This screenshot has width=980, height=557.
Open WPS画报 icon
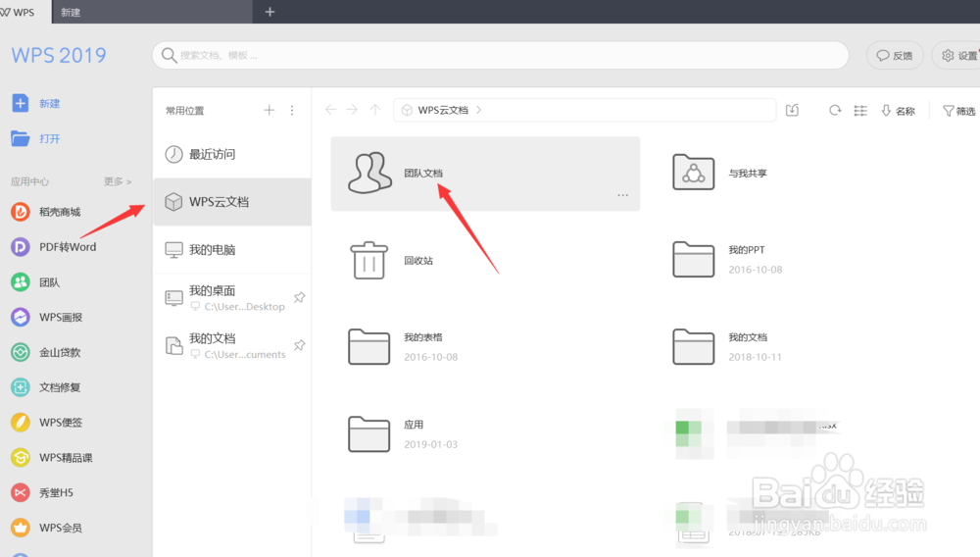coord(20,317)
